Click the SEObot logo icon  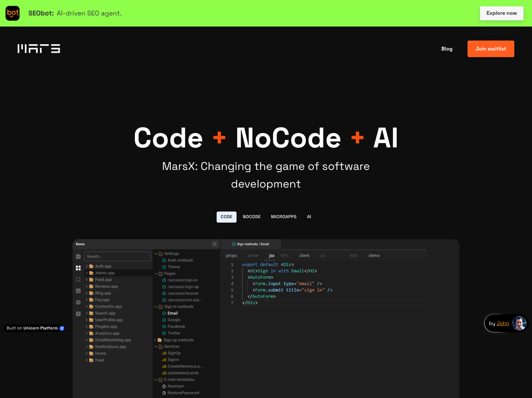[13, 13]
